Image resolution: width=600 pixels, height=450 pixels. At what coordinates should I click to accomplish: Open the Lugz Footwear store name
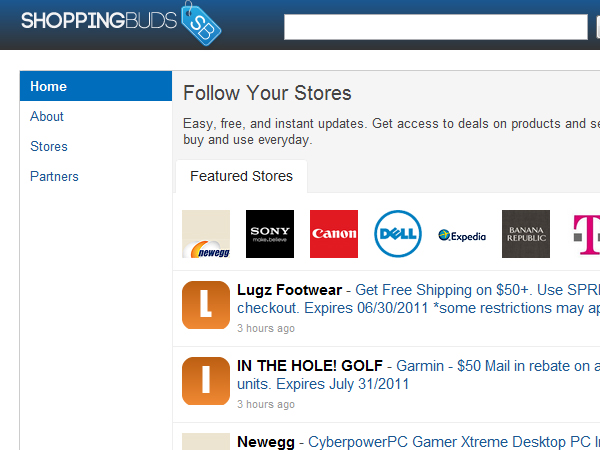pyautogui.click(x=290, y=289)
